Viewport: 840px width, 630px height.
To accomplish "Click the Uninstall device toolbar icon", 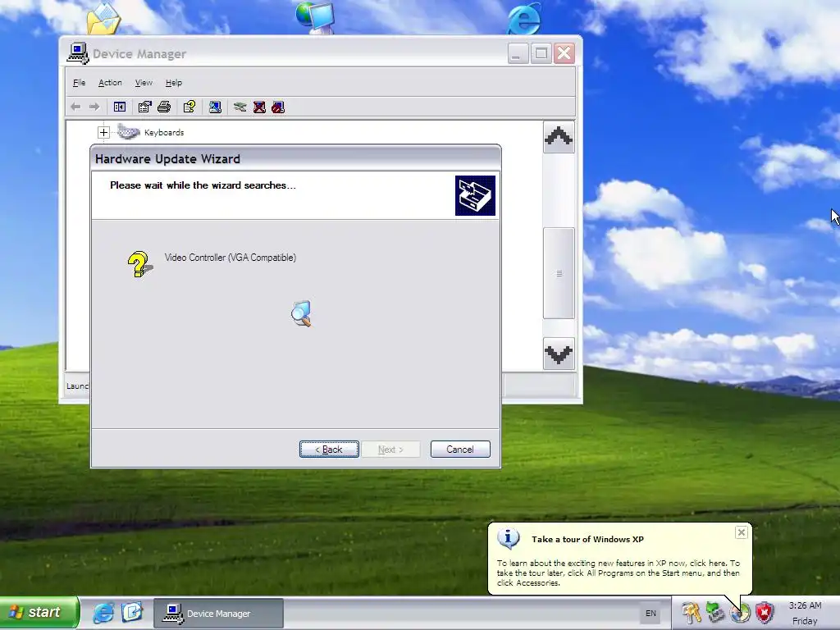I will [x=259, y=107].
